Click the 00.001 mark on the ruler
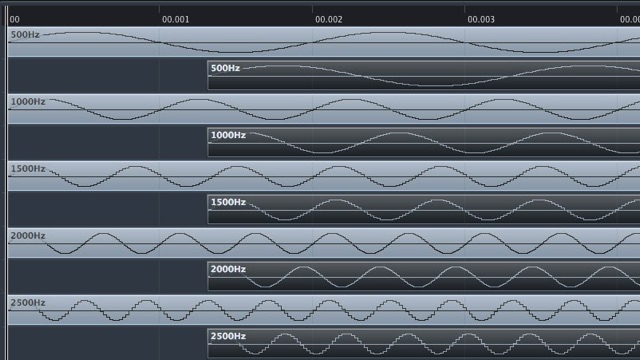 (176, 19)
